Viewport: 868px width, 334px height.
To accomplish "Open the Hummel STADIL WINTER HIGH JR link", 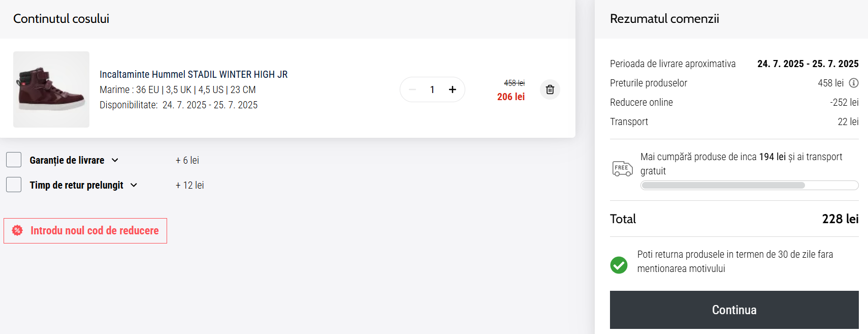I will click(194, 74).
